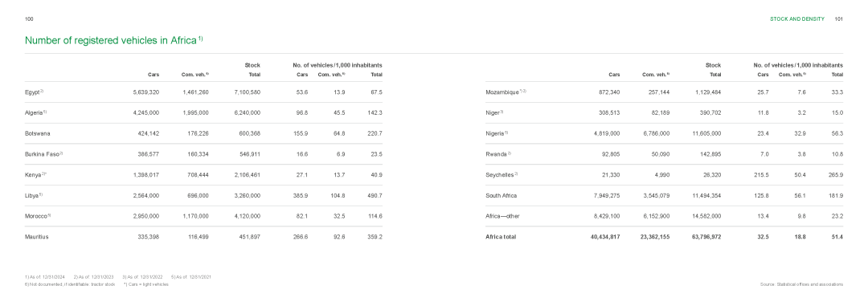
Task: Click Libya total density 490.7
Action: (375, 195)
